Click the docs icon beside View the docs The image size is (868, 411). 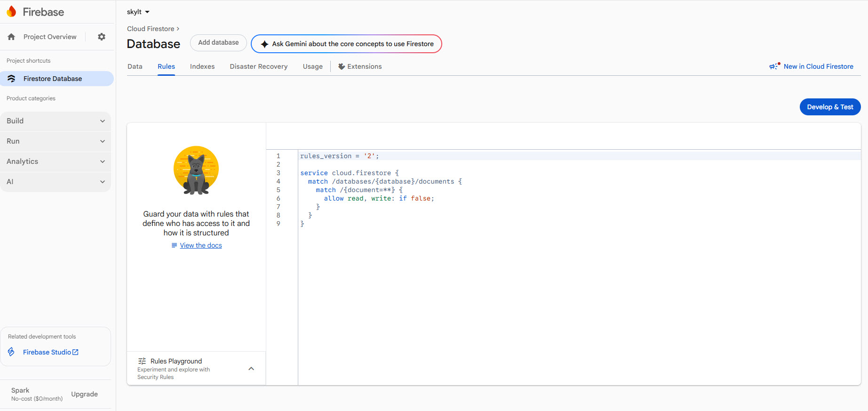click(x=174, y=245)
